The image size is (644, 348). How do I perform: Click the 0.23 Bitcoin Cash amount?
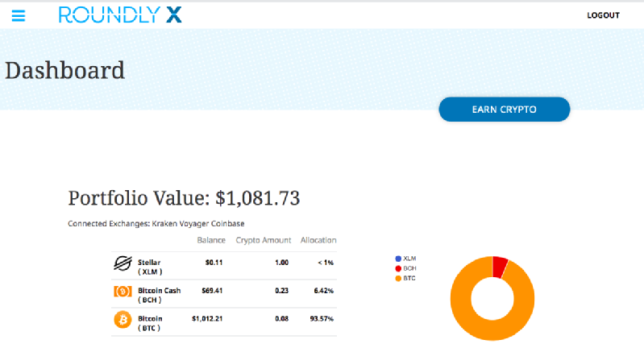[x=282, y=291]
